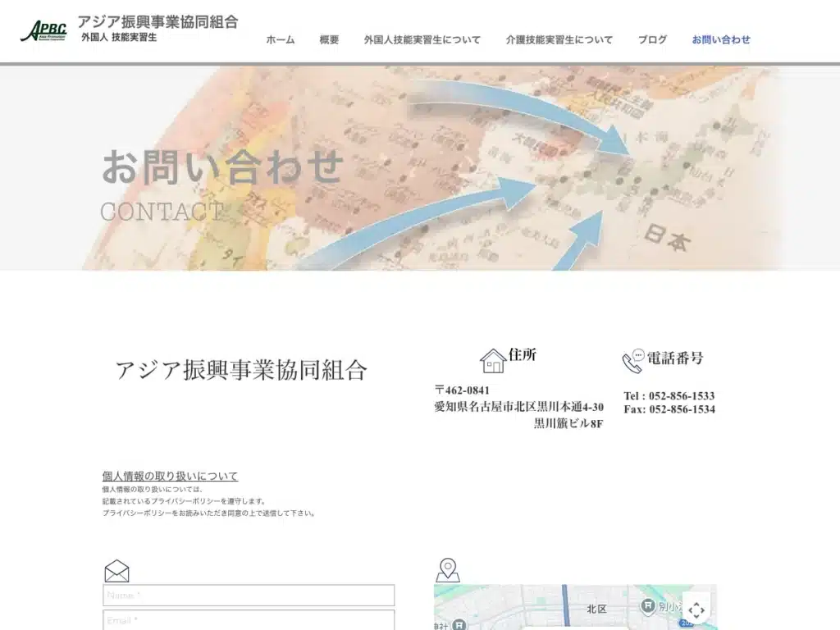
Task: Click the APBC logo in the header
Action: click(44, 31)
